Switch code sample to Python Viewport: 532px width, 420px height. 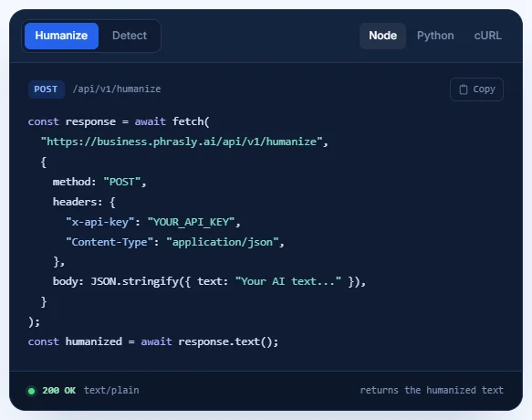click(435, 36)
